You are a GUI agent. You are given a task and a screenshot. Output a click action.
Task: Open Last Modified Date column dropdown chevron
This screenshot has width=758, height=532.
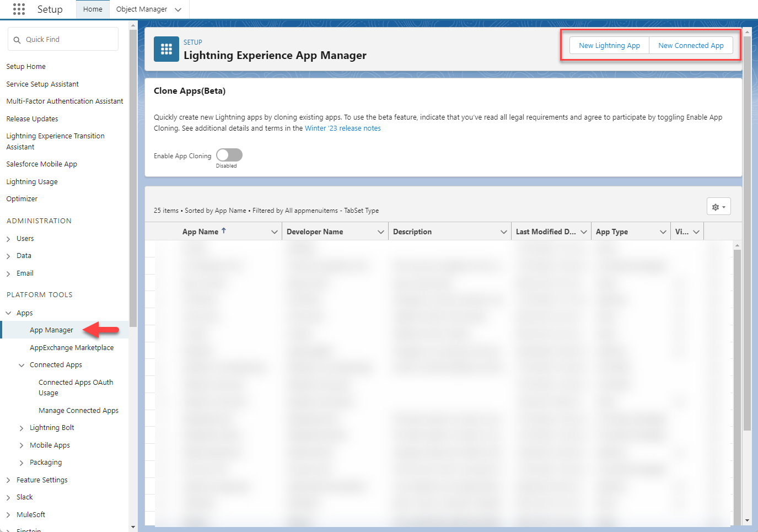coord(584,232)
